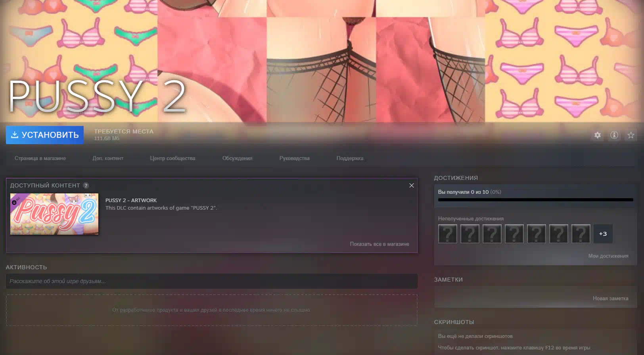Add game to favorites via the star icon
644x355 pixels.
pos(631,135)
